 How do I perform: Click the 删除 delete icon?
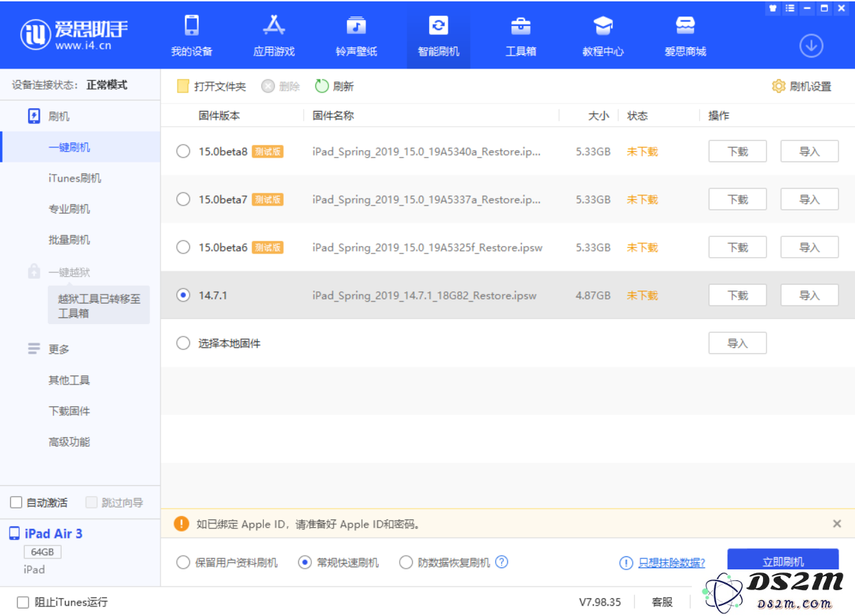click(x=268, y=86)
